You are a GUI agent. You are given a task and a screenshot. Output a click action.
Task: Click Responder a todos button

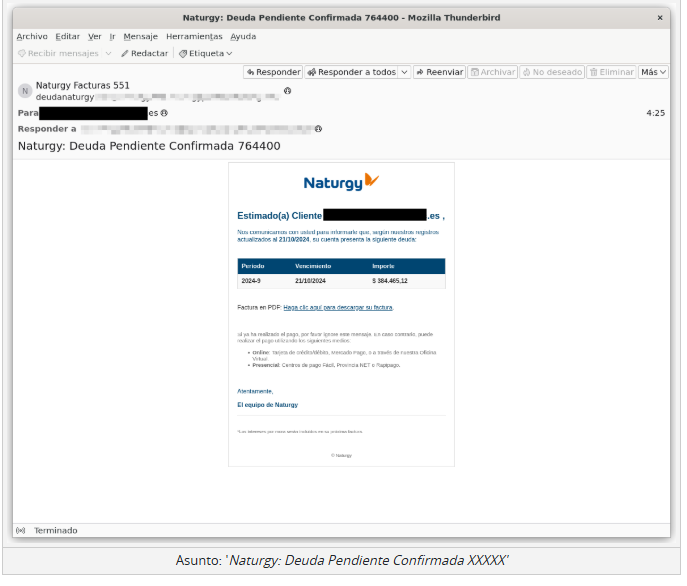click(x=353, y=72)
